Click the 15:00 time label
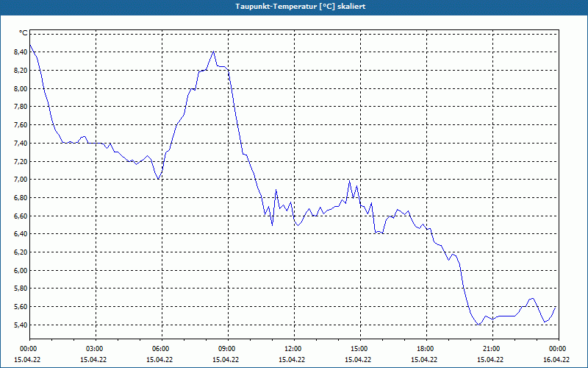The image size is (588, 368). (x=360, y=349)
